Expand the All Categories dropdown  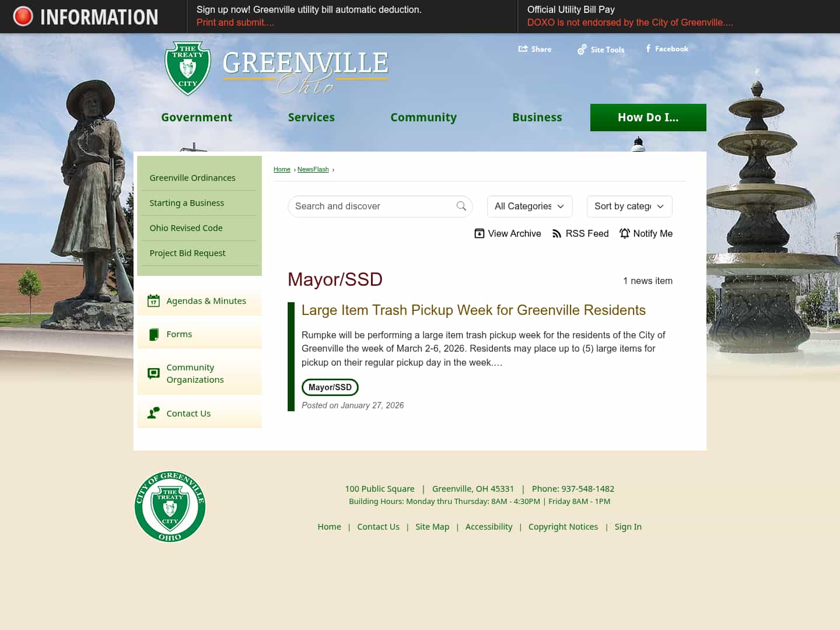(x=529, y=206)
